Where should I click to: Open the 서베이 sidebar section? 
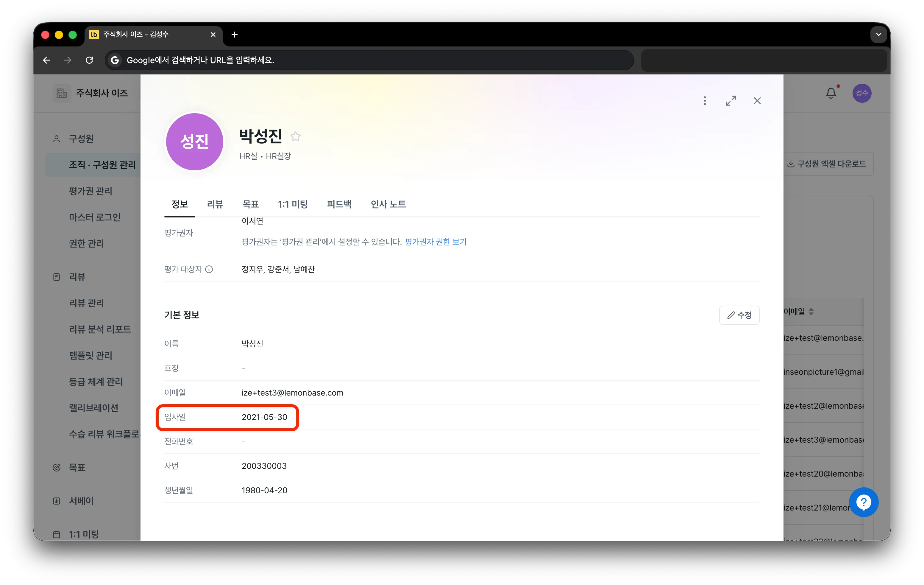click(x=81, y=500)
